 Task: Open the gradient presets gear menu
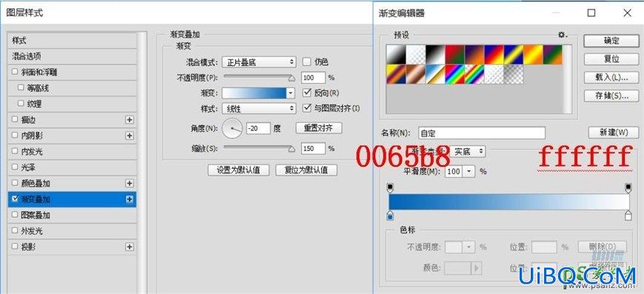point(563,36)
